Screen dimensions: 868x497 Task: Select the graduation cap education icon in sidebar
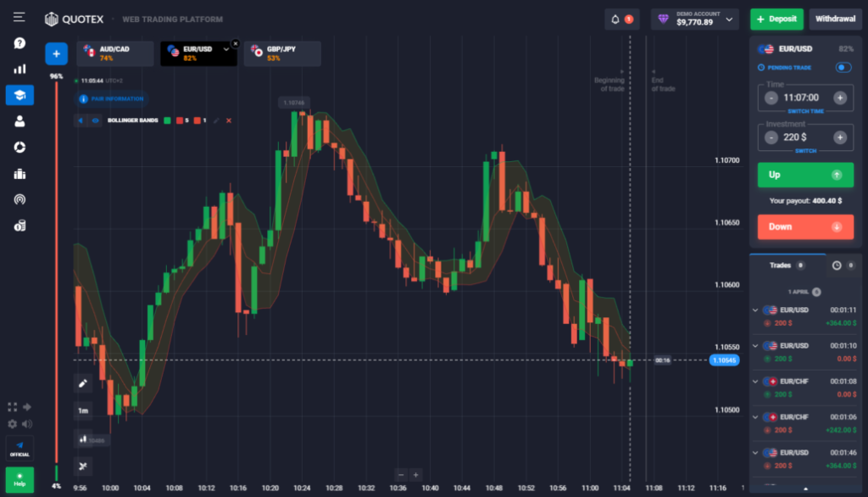[x=19, y=94]
